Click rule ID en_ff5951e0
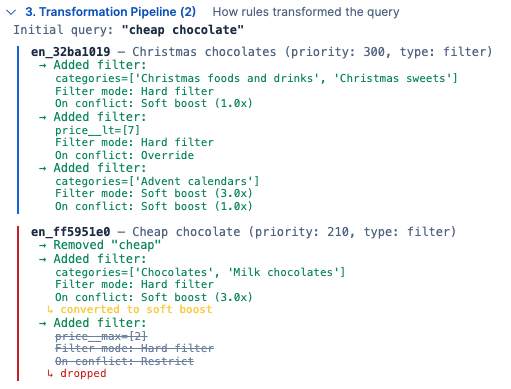Viewport: 511px width, 389px height. tap(70, 232)
